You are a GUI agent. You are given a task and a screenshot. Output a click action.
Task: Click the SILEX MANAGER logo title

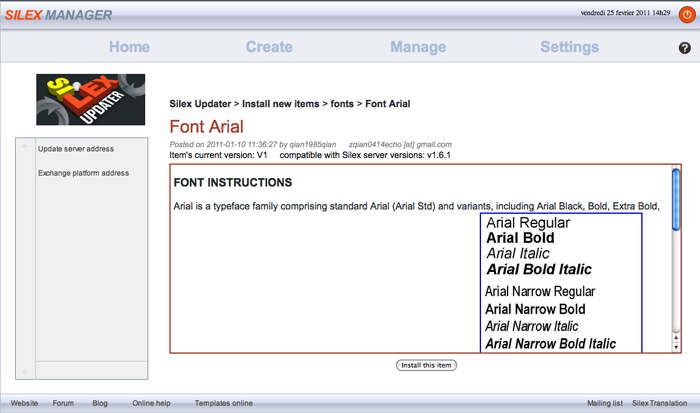point(58,15)
